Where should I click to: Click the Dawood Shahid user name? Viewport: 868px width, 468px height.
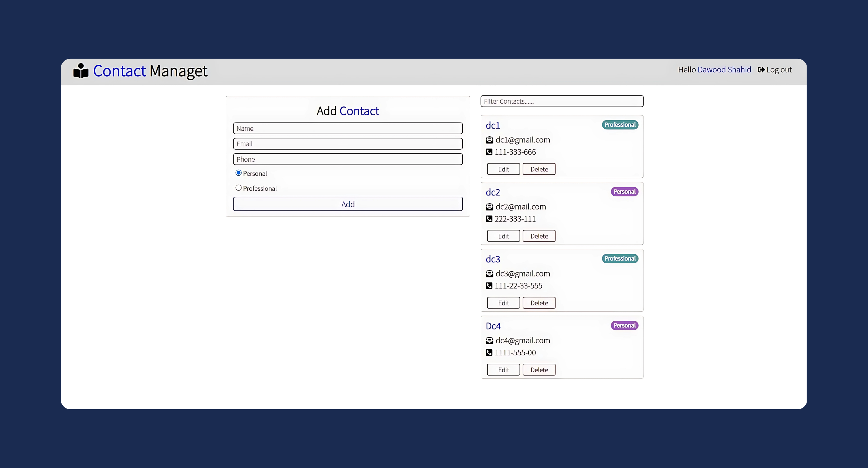[724, 70]
